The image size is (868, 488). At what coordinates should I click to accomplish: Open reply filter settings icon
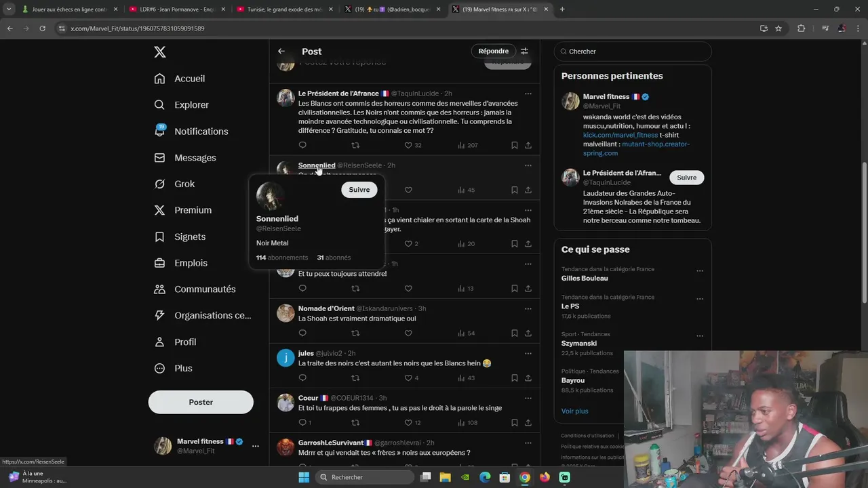coord(524,52)
